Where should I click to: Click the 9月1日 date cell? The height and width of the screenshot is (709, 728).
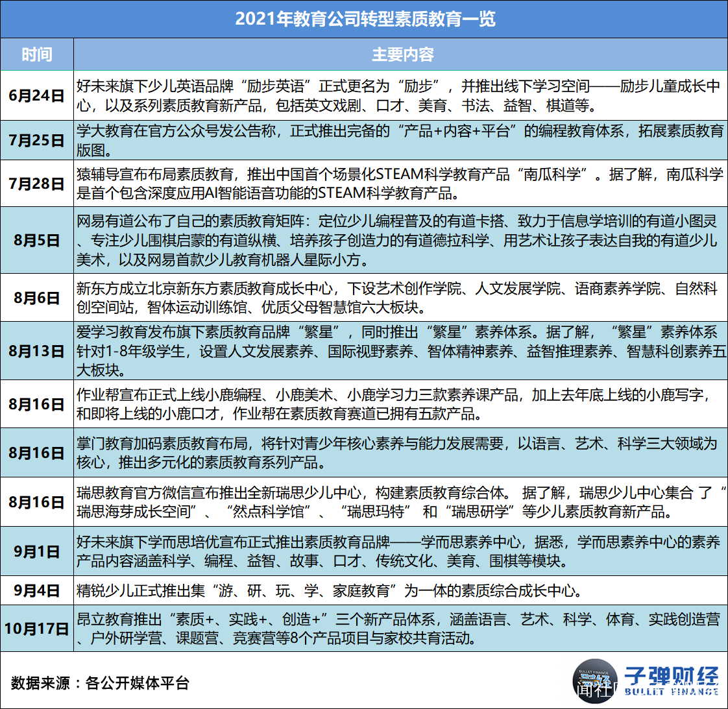click(x=37, y=551)
